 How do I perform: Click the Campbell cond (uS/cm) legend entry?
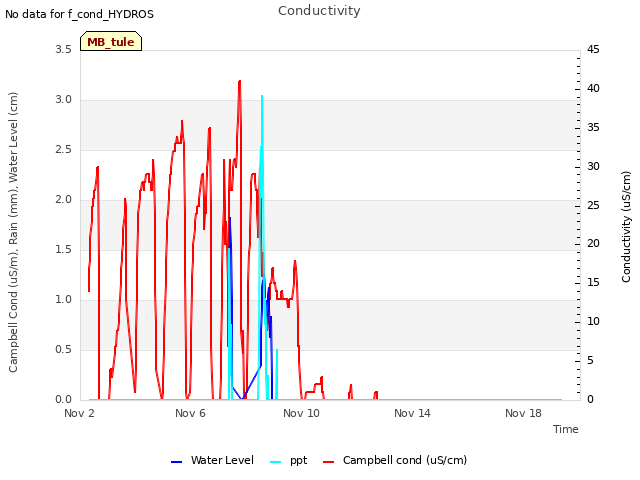395,460
